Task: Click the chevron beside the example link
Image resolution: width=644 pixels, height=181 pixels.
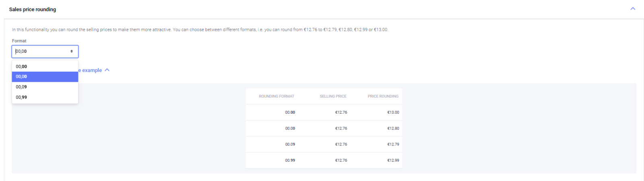Action: click(107, 70)
